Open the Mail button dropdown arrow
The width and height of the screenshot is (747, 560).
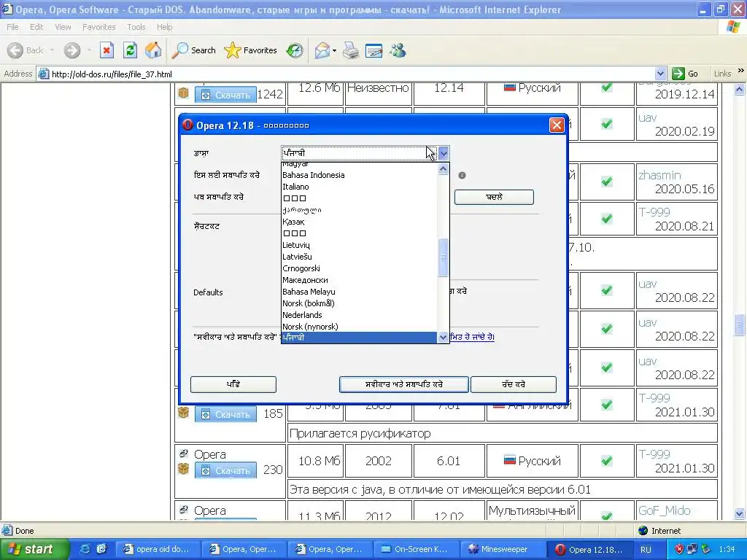pyautogui.click(x=334, y=50)
